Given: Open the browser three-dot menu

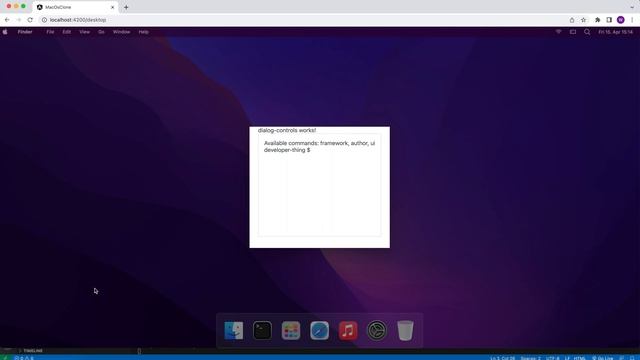Looking at the screenshot, I should pos(632,20).
